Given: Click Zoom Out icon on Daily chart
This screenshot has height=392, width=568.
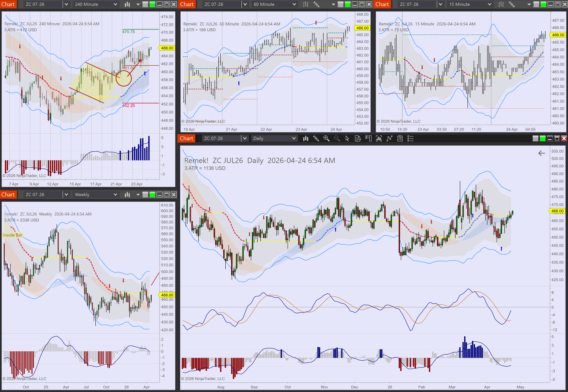Looking at the screenshot, I should [x=337, y=138].
